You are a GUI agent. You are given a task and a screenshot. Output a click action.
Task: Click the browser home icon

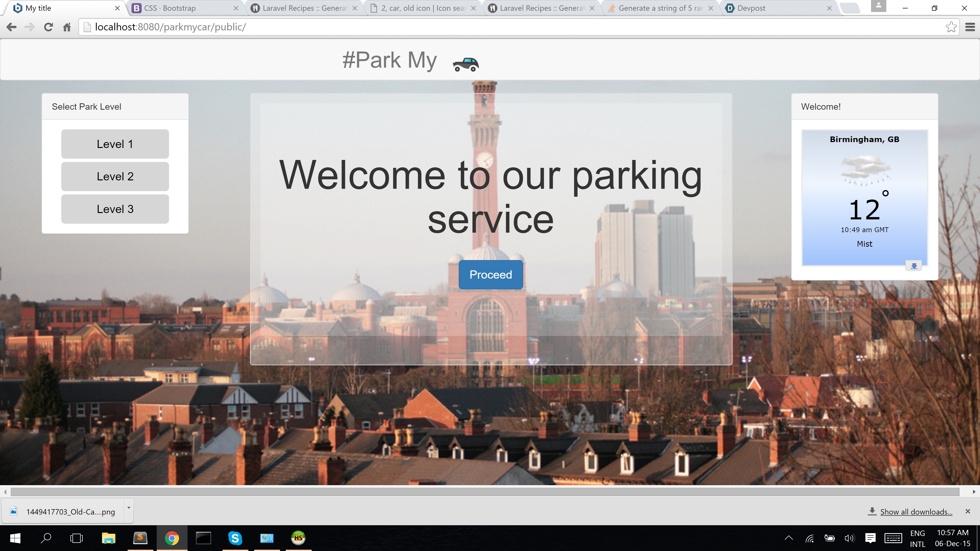click(67, 27)
